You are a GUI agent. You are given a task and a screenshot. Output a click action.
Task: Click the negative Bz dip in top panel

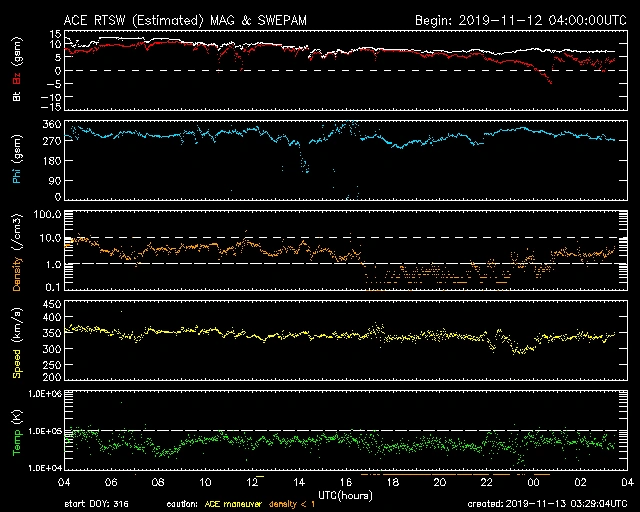click(549, 82)
